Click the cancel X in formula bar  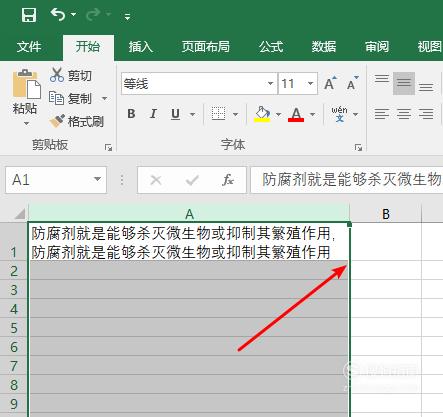[x=156, y=180]
